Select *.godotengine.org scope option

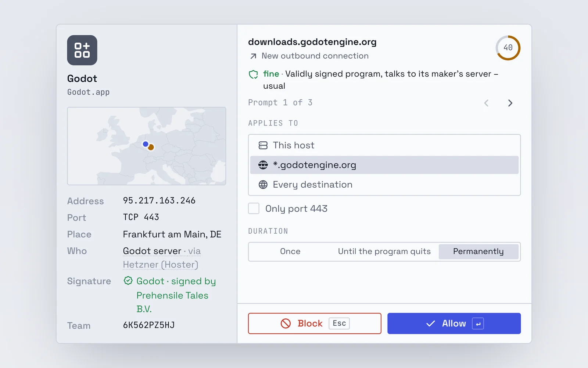pos(384,165)
